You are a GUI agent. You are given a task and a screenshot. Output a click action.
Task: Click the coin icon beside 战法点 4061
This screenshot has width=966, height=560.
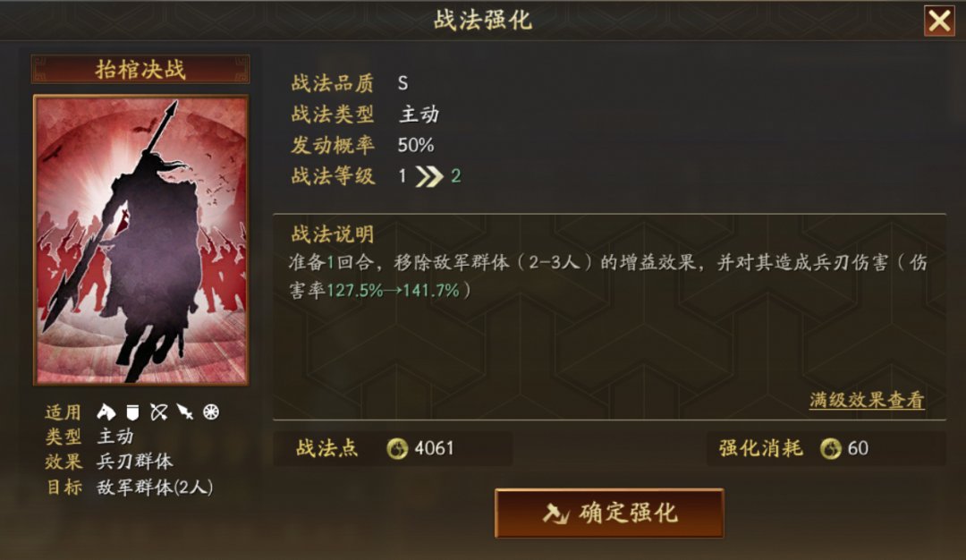tap(397, 448)
